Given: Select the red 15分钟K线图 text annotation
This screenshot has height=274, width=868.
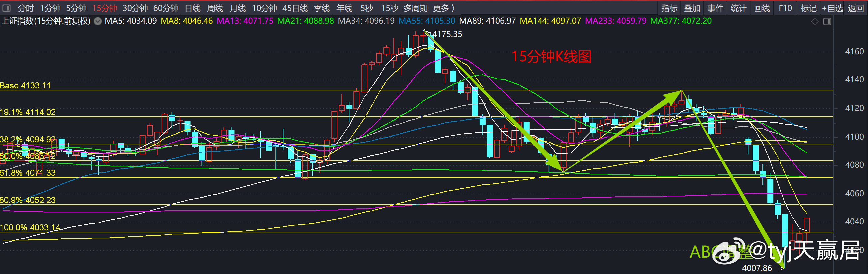Looking at the screenshot, I should tap(551, 57).
